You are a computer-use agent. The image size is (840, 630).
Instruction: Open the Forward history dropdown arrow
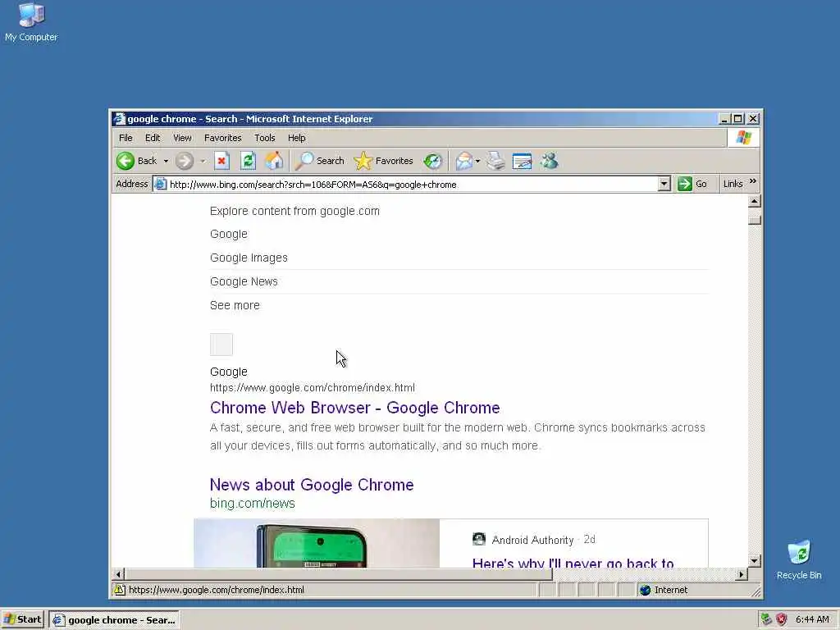(x=203, y=161)
